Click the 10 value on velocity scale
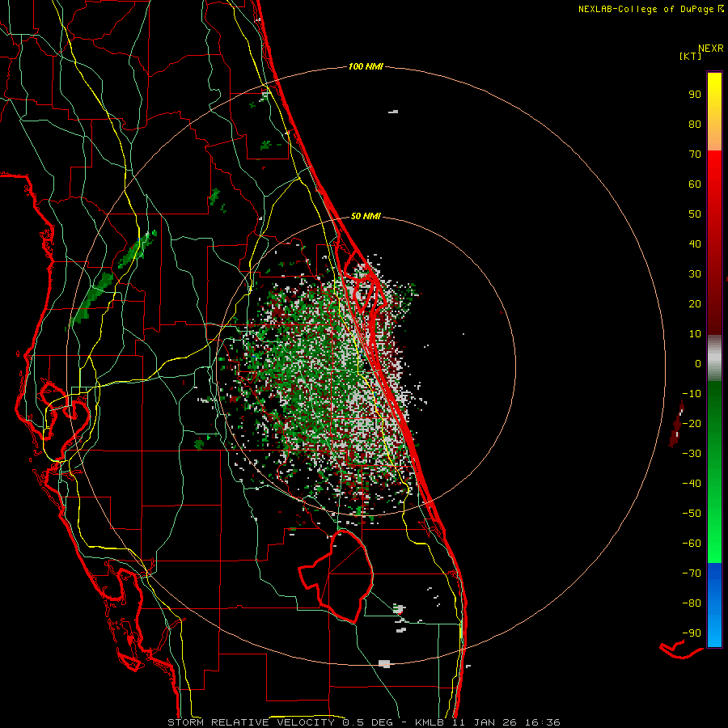The image size is (728, 728). click(695, 334)
